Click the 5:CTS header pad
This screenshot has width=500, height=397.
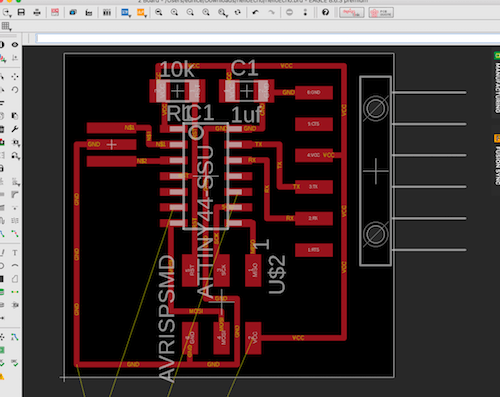click(314, 124)
